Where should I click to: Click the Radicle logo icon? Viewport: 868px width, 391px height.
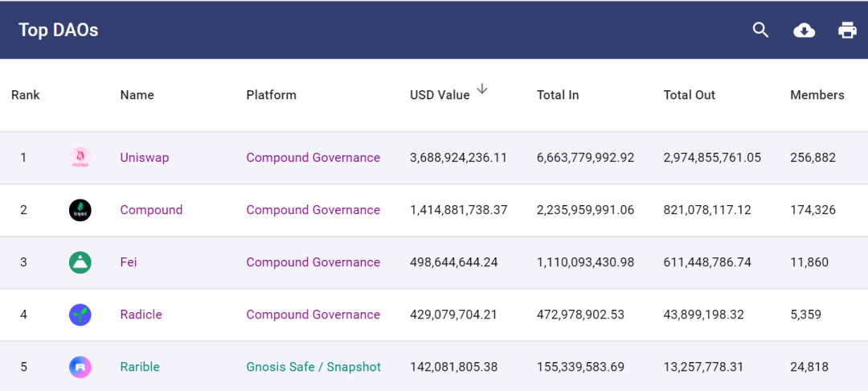80,315
